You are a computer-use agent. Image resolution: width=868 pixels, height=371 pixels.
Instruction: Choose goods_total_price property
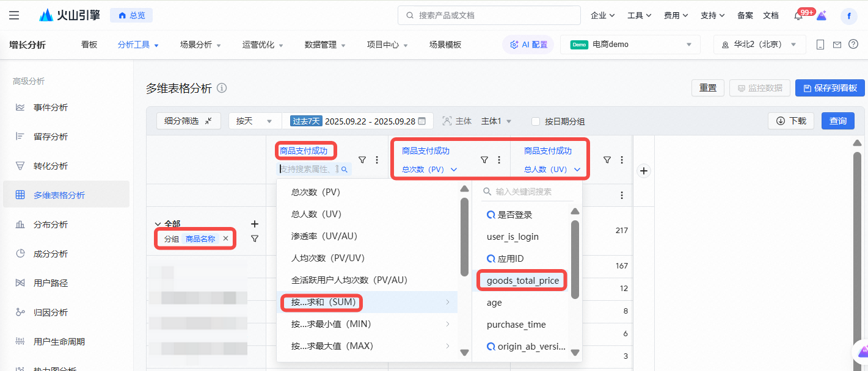tap(522, 281)
